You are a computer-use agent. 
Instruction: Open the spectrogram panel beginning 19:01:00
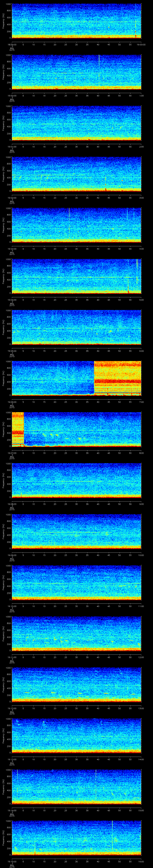pyautogui.click(x=76, y=123)
